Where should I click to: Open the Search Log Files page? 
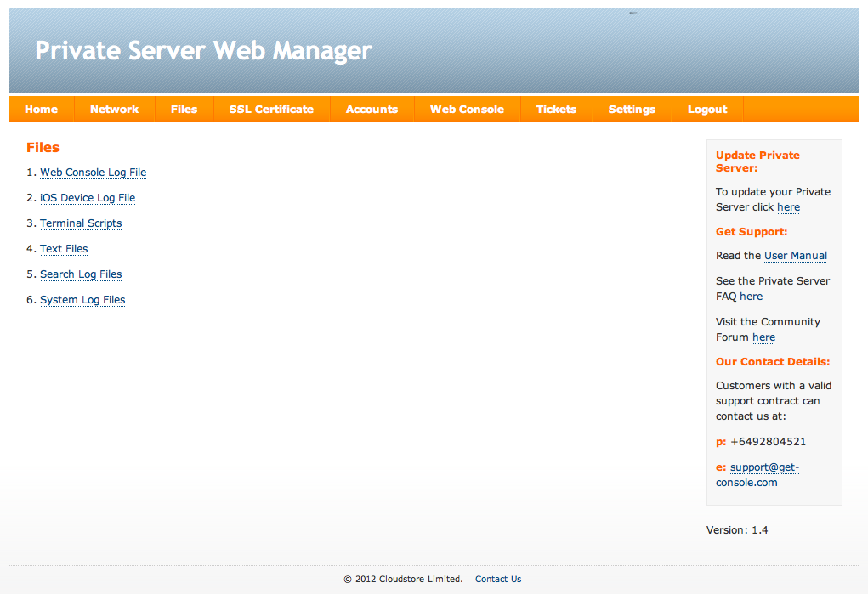(80, 274)
